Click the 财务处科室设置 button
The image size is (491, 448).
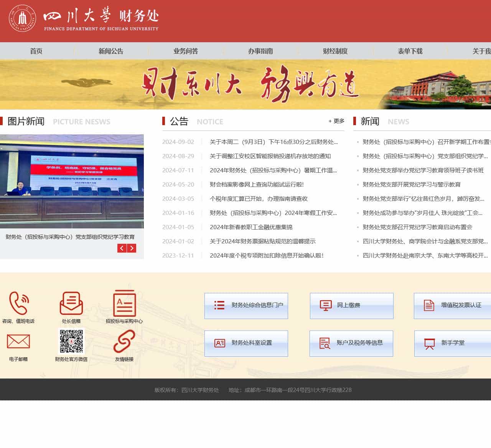pos(246,343)
